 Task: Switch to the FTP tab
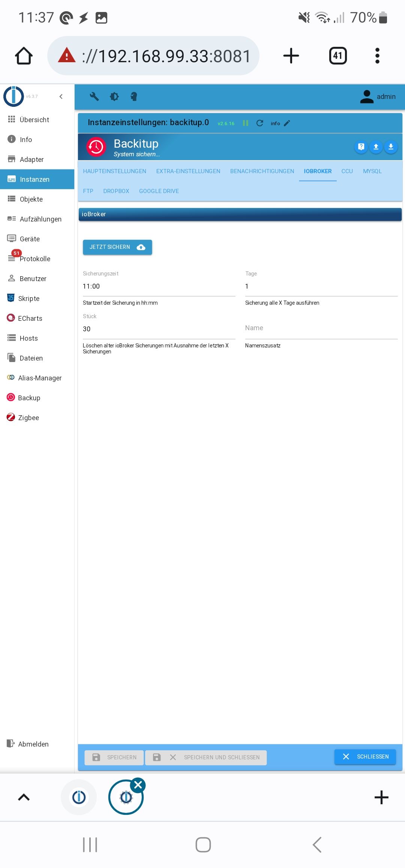[88, 191]
